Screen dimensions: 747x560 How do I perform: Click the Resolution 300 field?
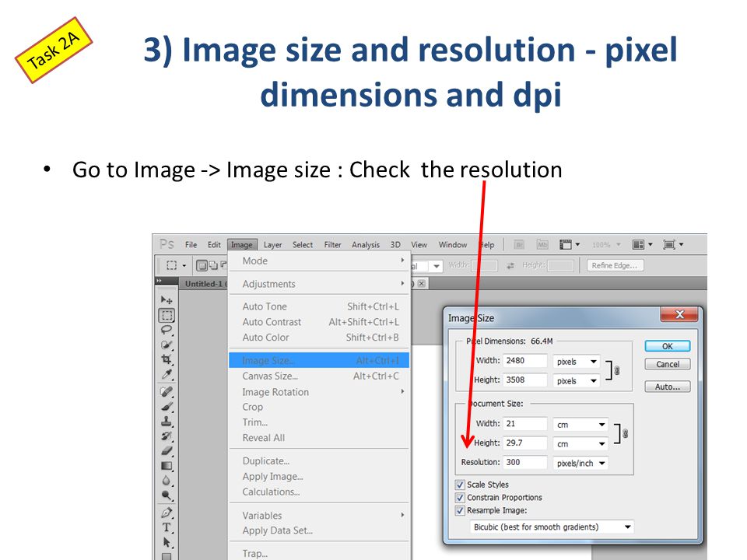524,462
